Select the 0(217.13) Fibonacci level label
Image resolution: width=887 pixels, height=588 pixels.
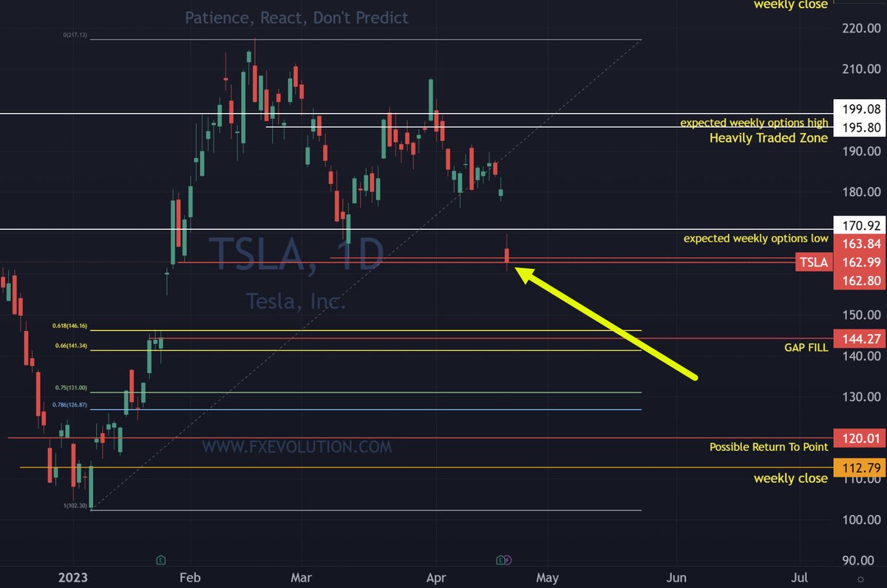coord(75,35)
